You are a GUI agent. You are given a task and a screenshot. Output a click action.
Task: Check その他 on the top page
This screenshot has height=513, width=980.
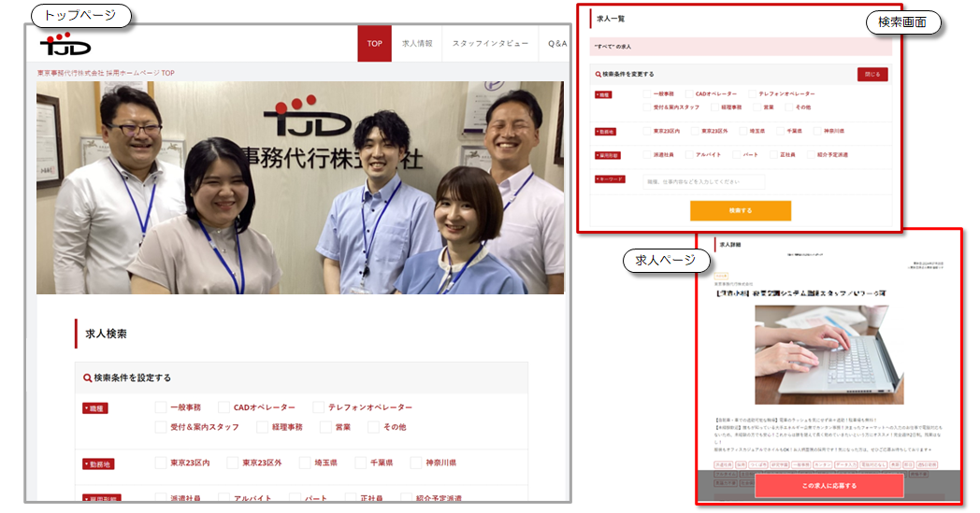(373, 427)
